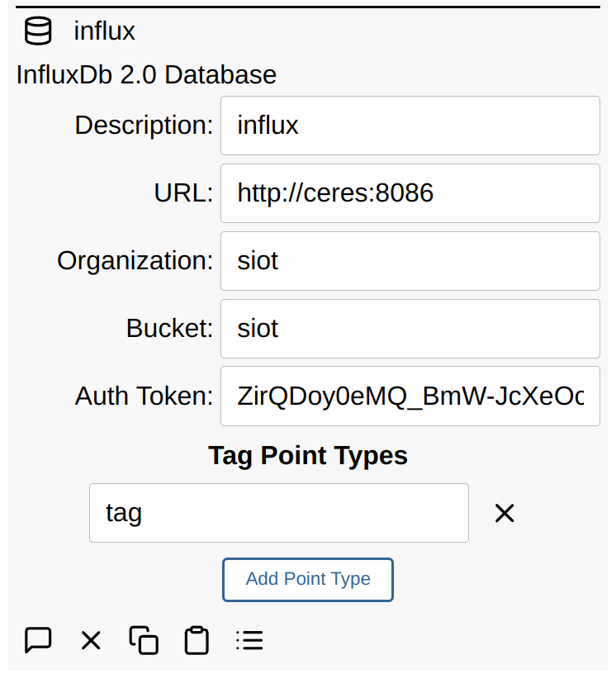Click the 'Auth Token:' label
This screenshot has width=616, height=674.
pyautogui.click(x=145, y=396)
